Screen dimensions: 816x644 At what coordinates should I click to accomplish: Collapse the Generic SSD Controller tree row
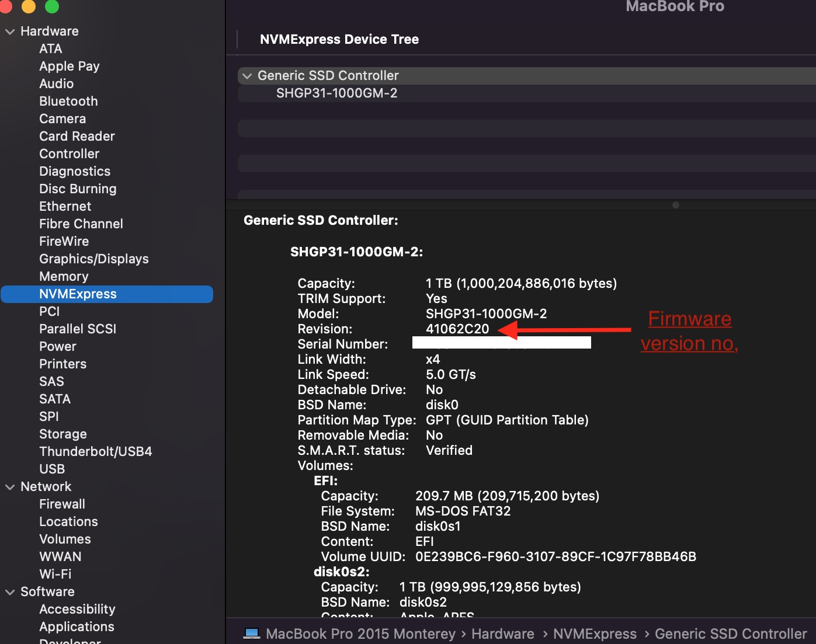click(247, 76)
